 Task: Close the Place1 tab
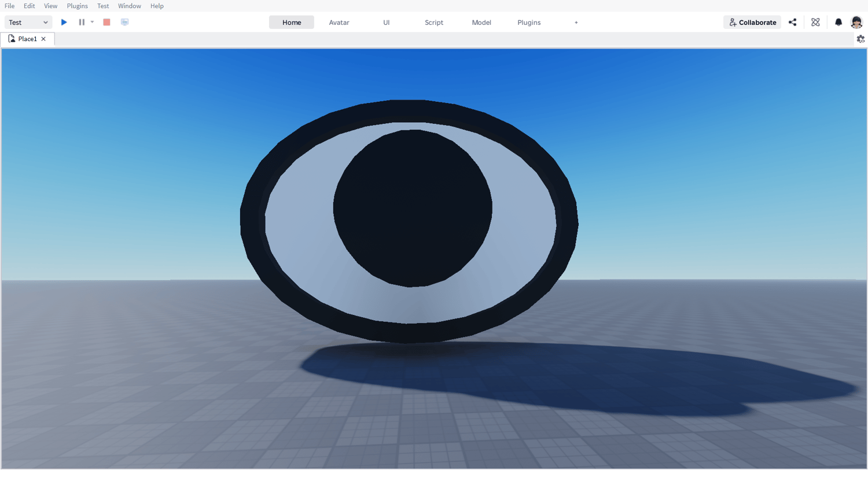43,39
